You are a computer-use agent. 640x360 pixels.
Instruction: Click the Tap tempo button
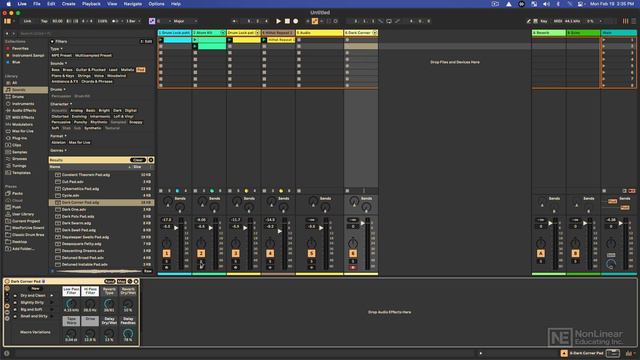tap(44, 21)
